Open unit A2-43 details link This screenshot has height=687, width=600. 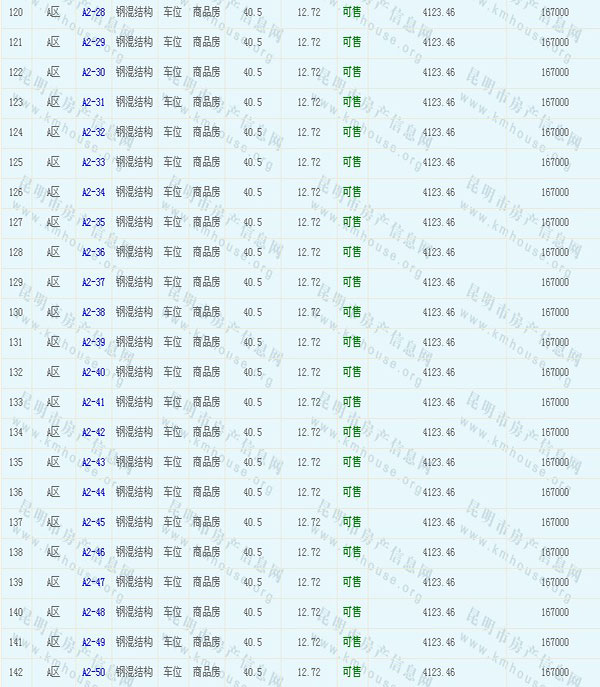tap(93, 462)
